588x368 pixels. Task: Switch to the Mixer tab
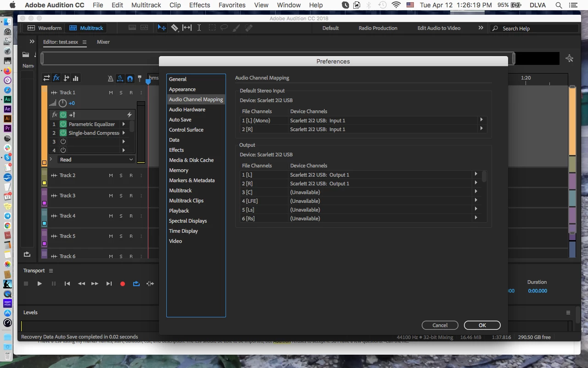[103, 42]
